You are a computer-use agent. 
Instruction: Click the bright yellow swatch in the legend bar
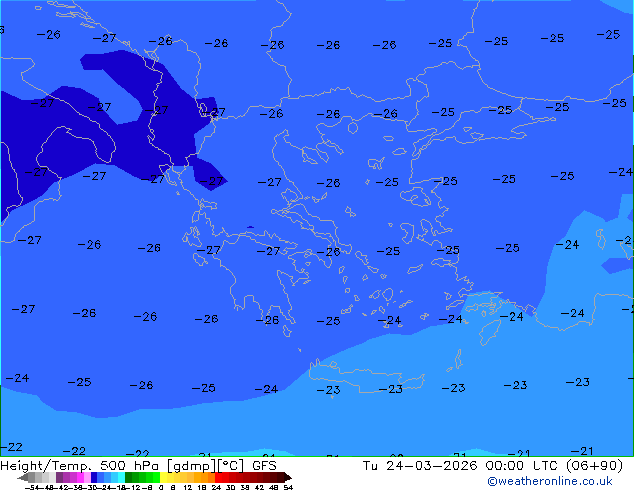(163, 477)
